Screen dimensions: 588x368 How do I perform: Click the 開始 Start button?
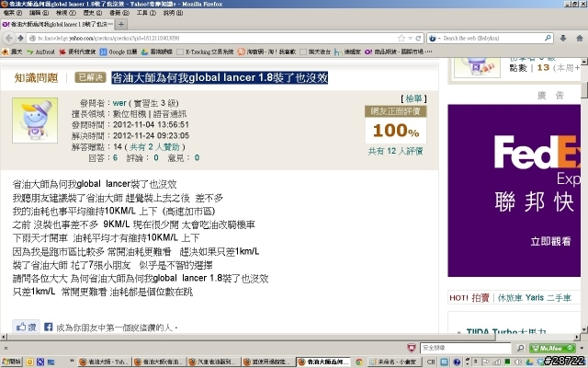coord(12,362)
